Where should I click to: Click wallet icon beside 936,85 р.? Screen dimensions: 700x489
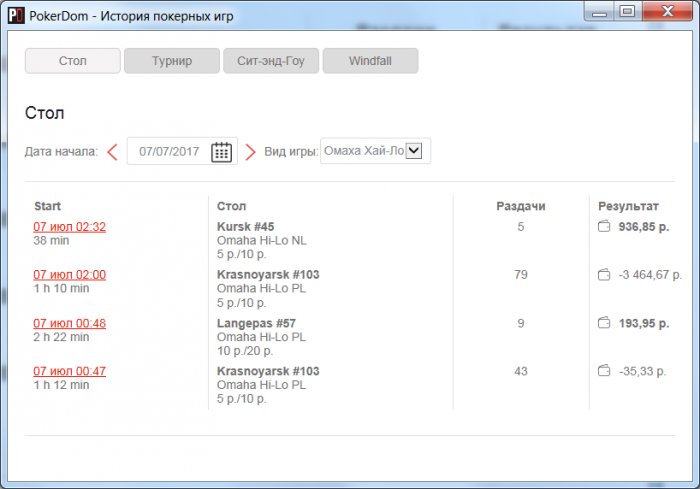click(604, 226)
